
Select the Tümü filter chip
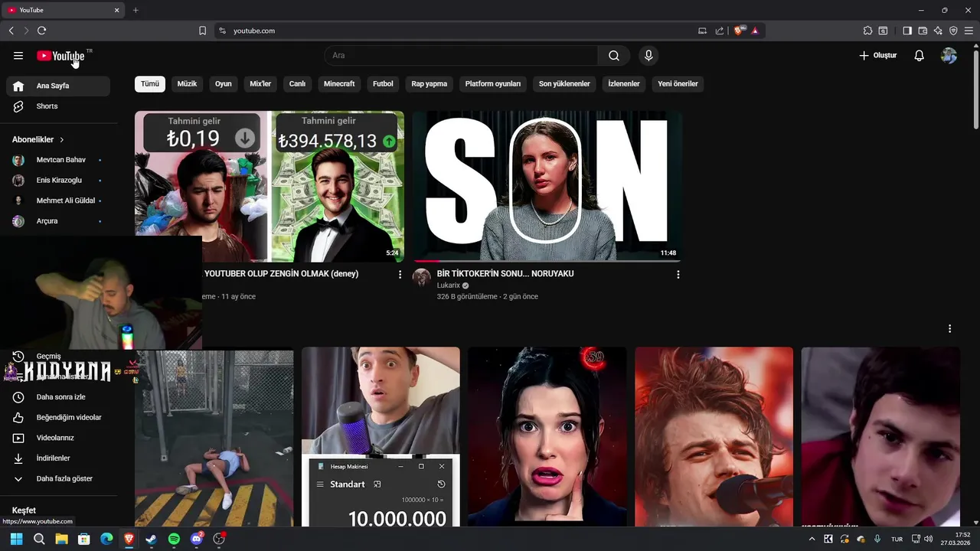point(150,84)
